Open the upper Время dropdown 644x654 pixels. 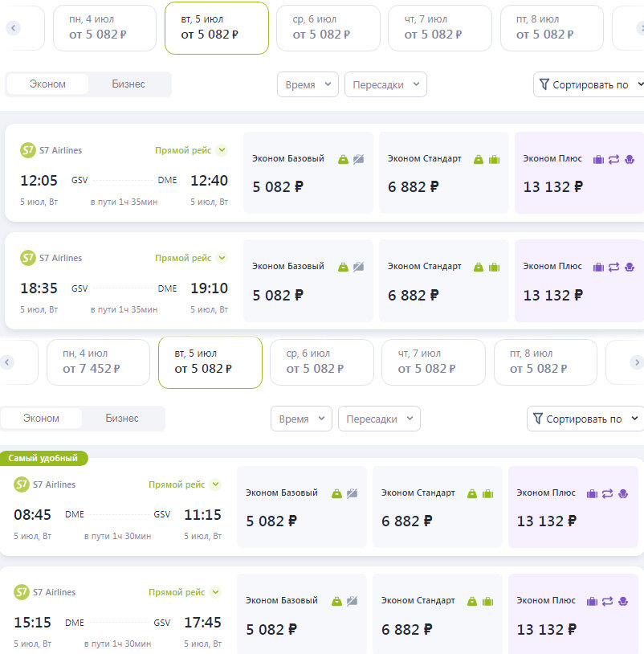pos(308,84)
